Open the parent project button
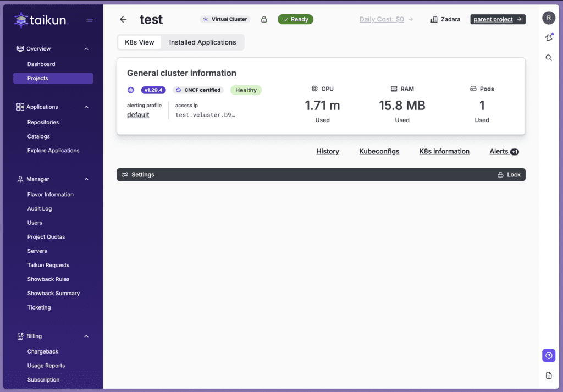 pos(498,19)
